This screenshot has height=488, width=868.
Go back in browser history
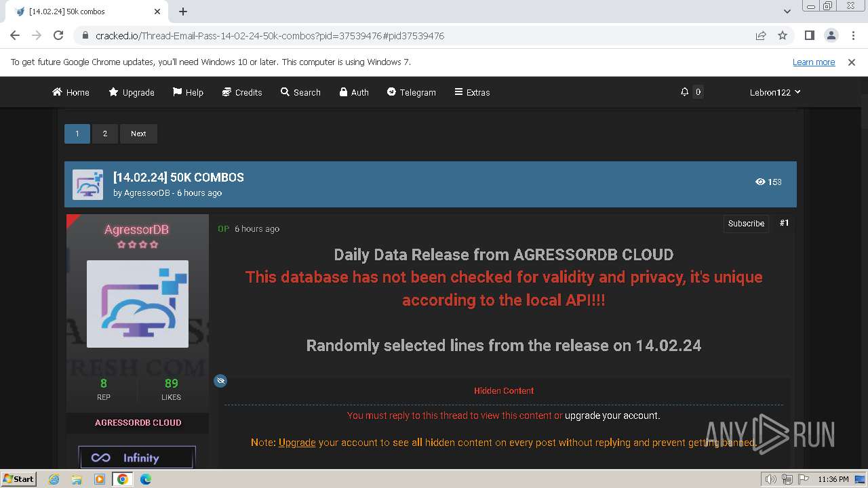(x=15, y=35)
